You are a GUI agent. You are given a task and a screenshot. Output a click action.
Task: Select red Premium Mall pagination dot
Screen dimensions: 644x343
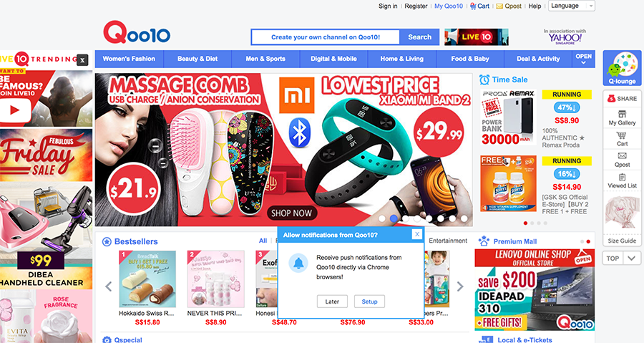click(x=588, y=241)
